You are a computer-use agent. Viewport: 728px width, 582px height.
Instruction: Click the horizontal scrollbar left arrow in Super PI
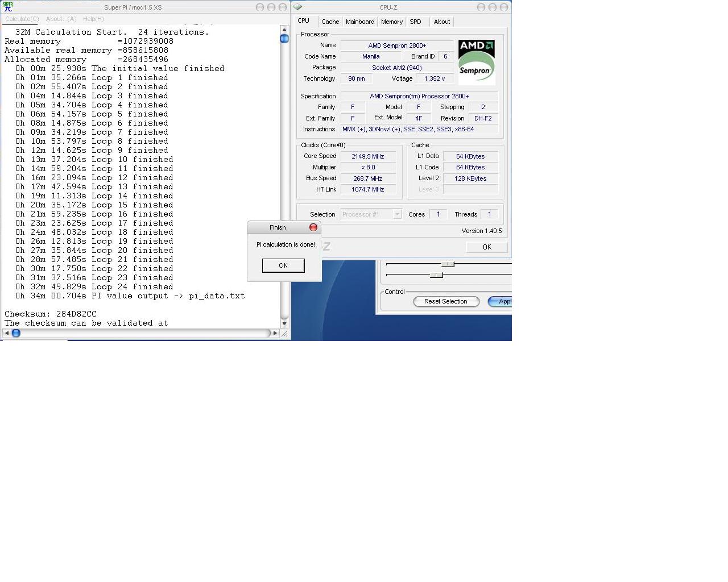6,333
